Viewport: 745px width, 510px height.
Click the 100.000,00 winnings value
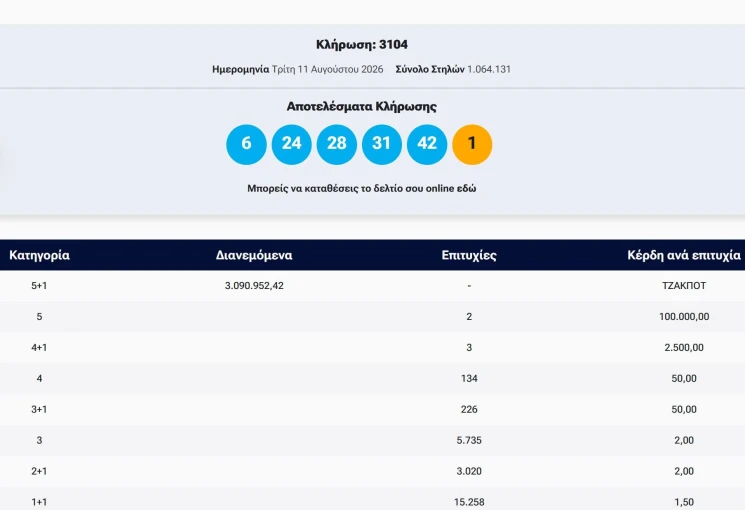click(684, 317)
